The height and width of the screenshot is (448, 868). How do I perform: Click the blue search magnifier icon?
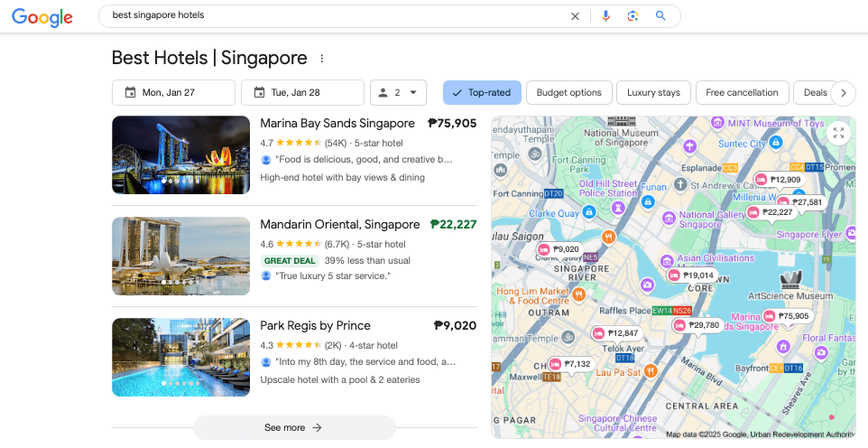[x=660, y=15]
